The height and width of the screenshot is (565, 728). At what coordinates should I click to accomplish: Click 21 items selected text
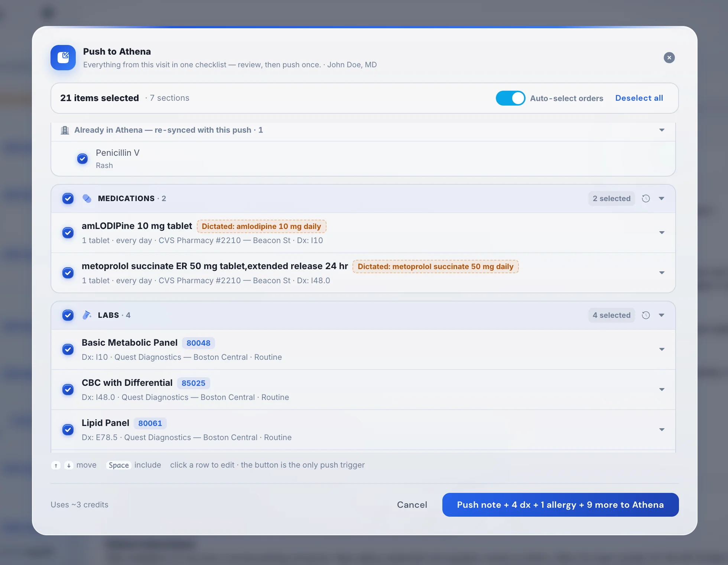100,98
